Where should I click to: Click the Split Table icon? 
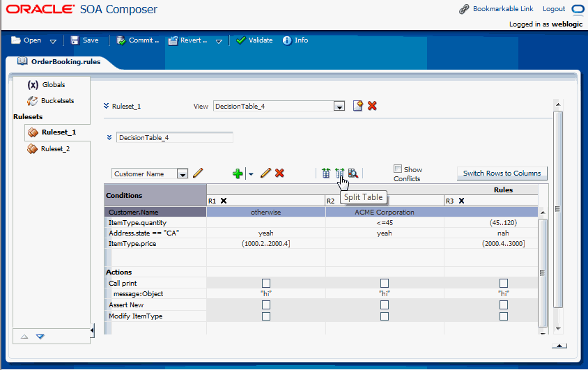point(339,173)
